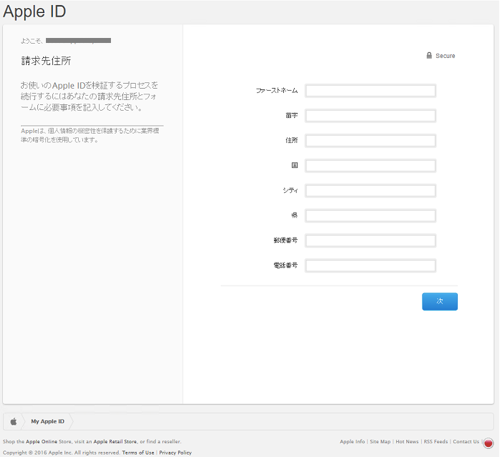
Task: Focus the 住所 address input field
Action: click(370, 141)
